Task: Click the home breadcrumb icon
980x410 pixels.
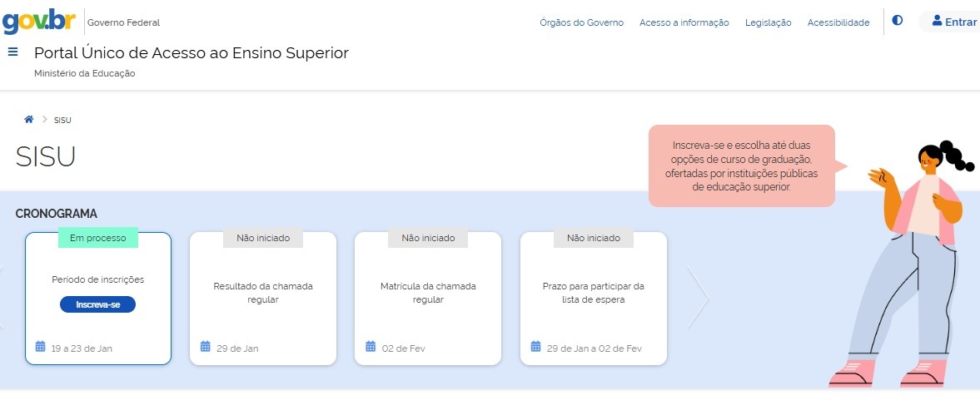Action: coord(28,120)
